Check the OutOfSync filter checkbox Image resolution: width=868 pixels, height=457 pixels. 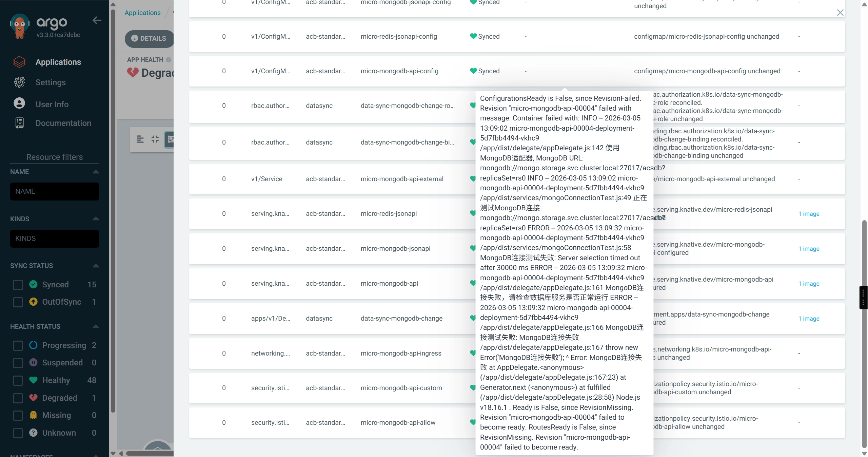coord(18,302)
